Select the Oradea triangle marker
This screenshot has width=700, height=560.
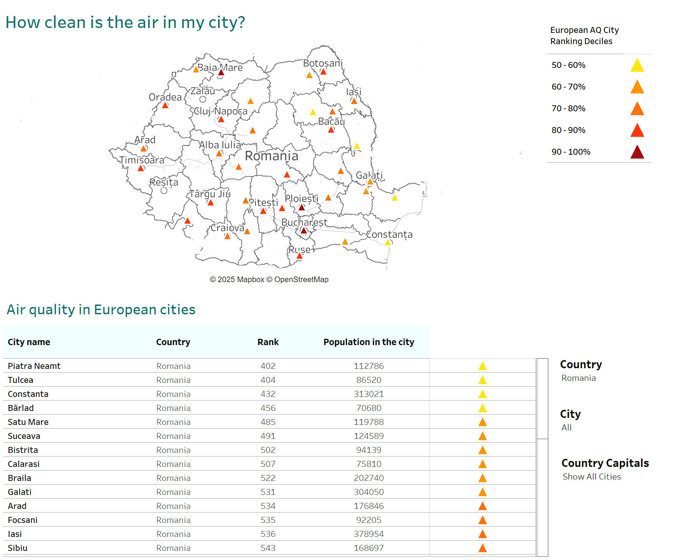(x=163, y=105)
